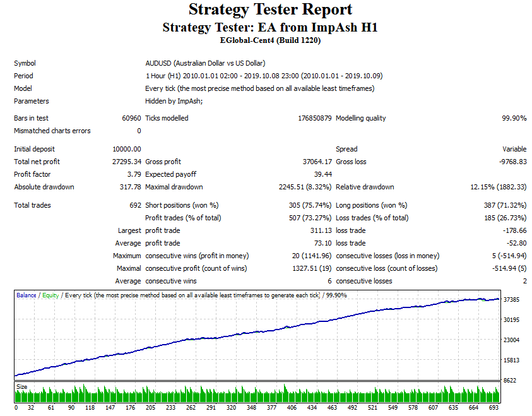Click Total trades value 692
The image size is (532, 416).
(135, 205)
